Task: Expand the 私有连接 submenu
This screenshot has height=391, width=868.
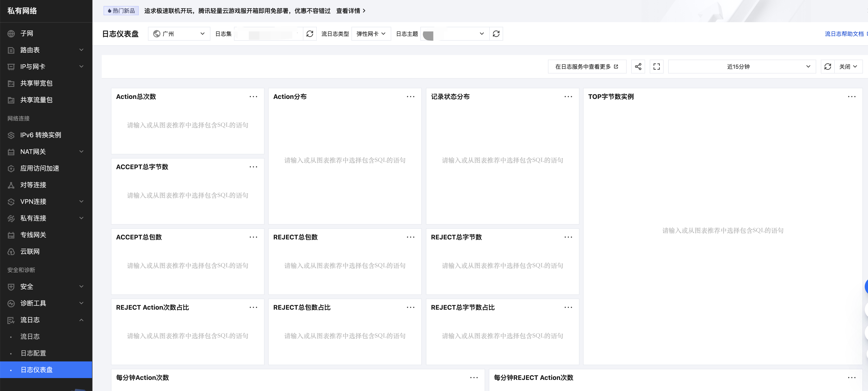Action: pos(81,218)
